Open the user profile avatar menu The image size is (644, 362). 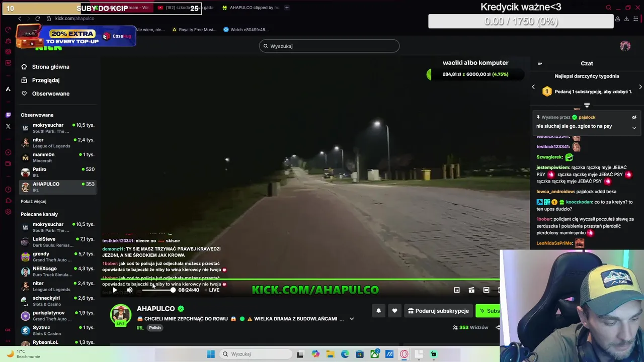(625, 46)
